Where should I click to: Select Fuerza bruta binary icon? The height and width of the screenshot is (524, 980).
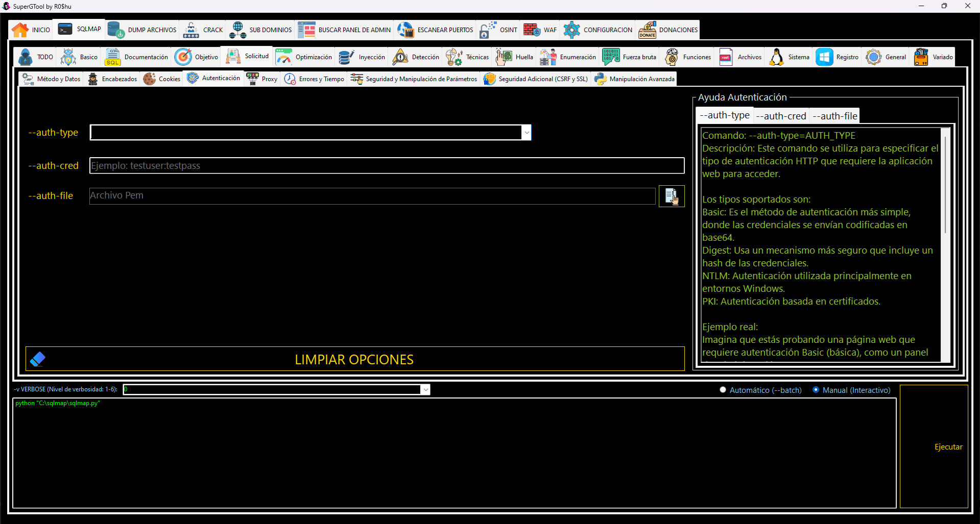[x=611, y=57]
